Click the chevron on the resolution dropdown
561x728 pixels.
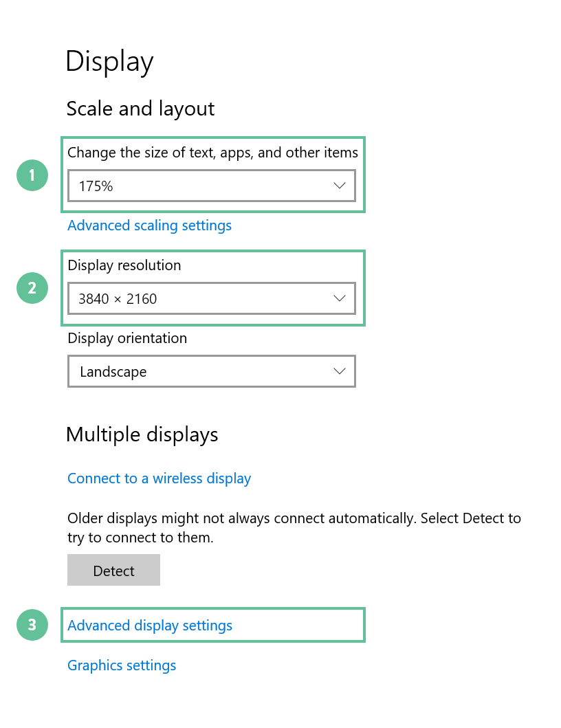[339, 298]
